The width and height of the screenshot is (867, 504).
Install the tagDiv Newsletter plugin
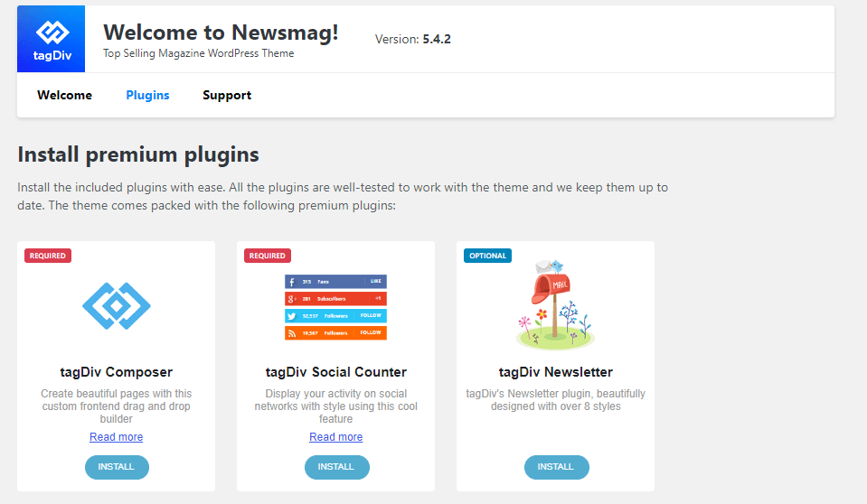click(556, 467)
